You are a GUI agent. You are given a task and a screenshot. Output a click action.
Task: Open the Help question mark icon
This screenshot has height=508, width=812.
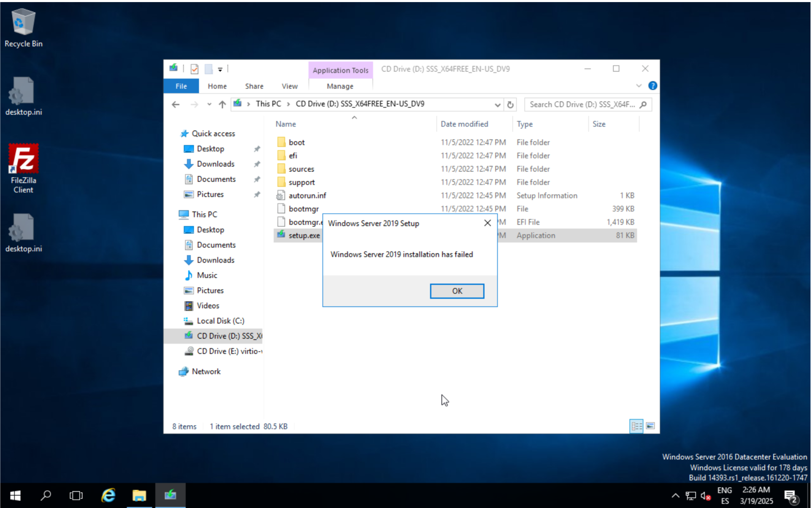coord(652,86)
